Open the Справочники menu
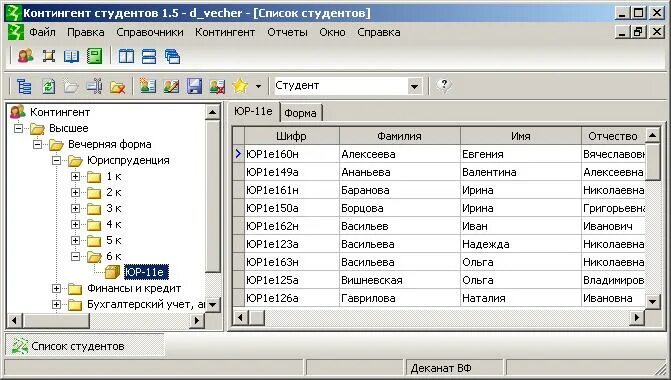 click(150, 33)
